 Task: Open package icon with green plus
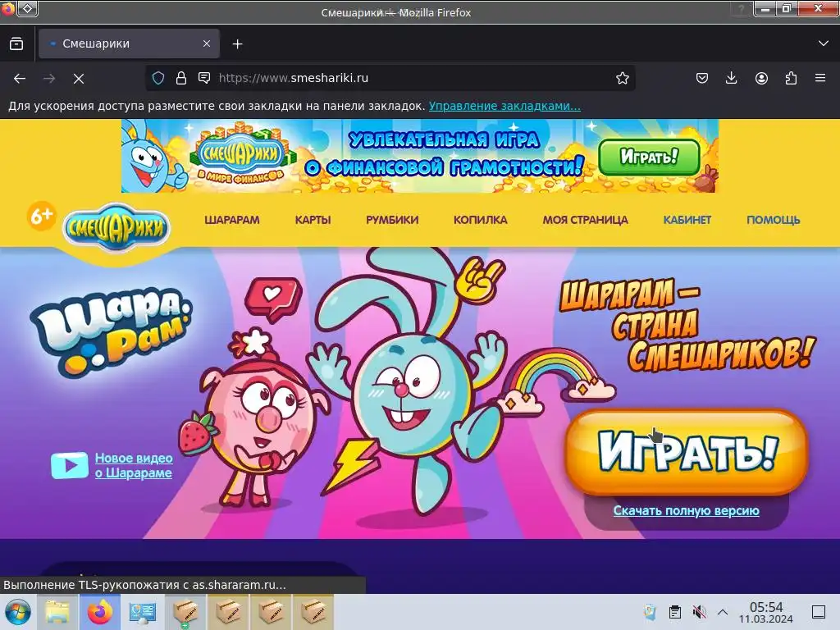[x=185, y=612]
